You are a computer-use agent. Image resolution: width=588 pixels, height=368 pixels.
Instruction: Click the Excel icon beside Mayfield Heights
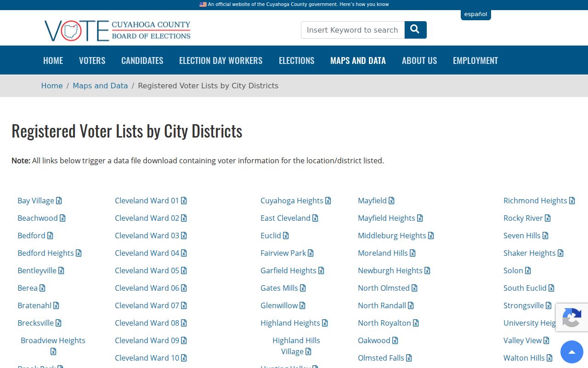pos(420,218)
